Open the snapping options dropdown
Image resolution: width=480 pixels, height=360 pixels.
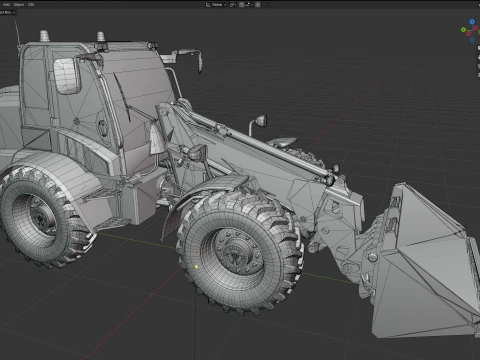(x=249, y=5)
